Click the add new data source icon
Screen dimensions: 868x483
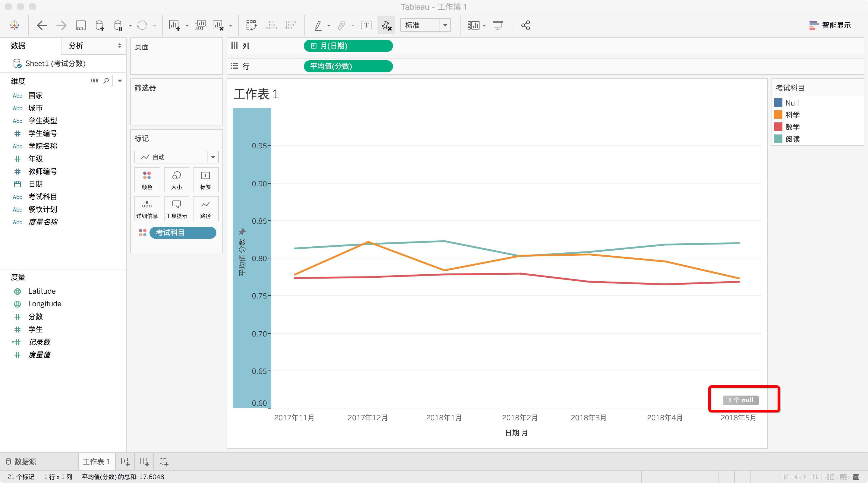pos(100,25)
